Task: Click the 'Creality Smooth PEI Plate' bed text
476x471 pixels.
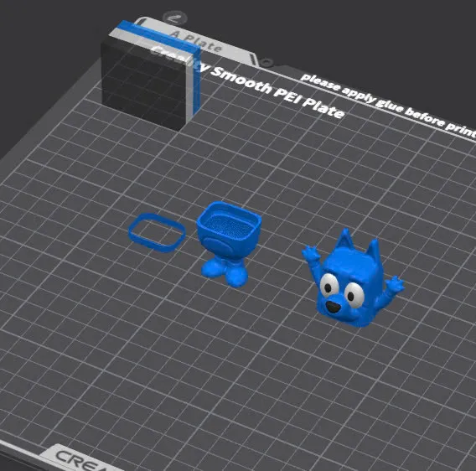Action: coord(247,84)
